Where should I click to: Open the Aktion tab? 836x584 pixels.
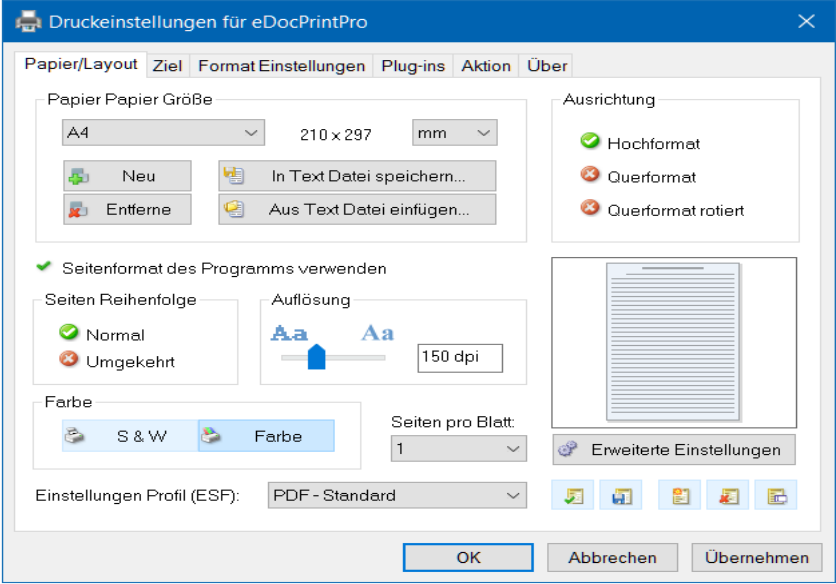click(486, 66)
